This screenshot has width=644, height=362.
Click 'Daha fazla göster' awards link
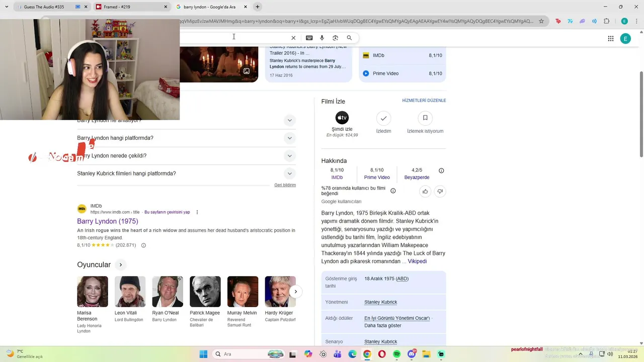point(383,325)
